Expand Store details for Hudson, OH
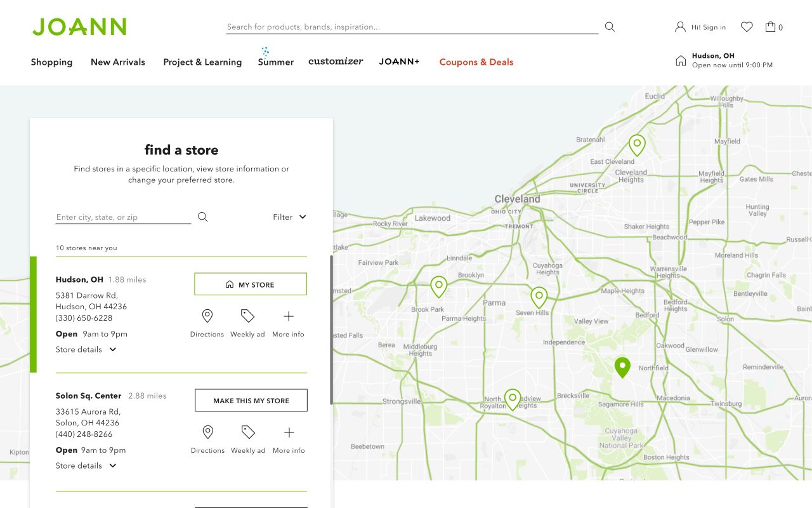This screenshot has height=508, width=812. tap(86, 349)
